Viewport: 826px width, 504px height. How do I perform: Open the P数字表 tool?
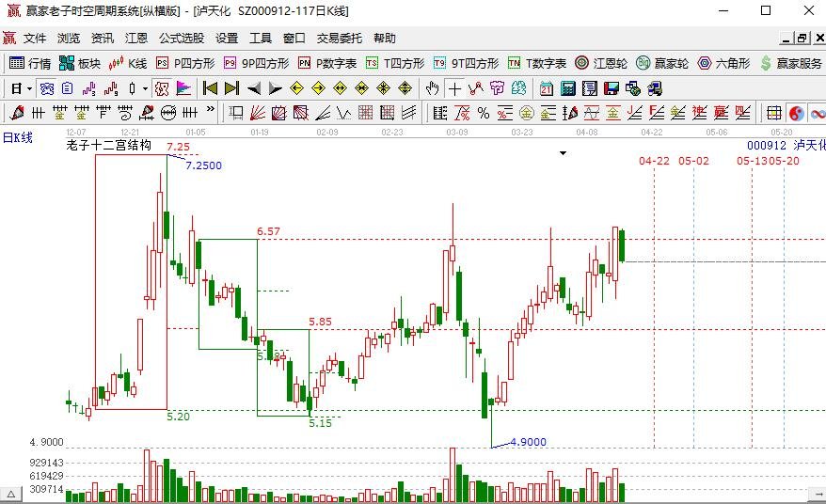[327, 63]
